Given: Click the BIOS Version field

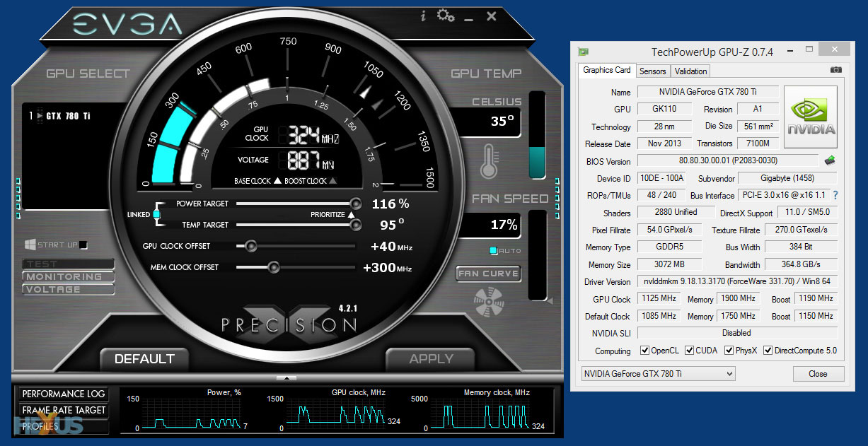Looking at the screenshot, I should (x=729, y=161).
